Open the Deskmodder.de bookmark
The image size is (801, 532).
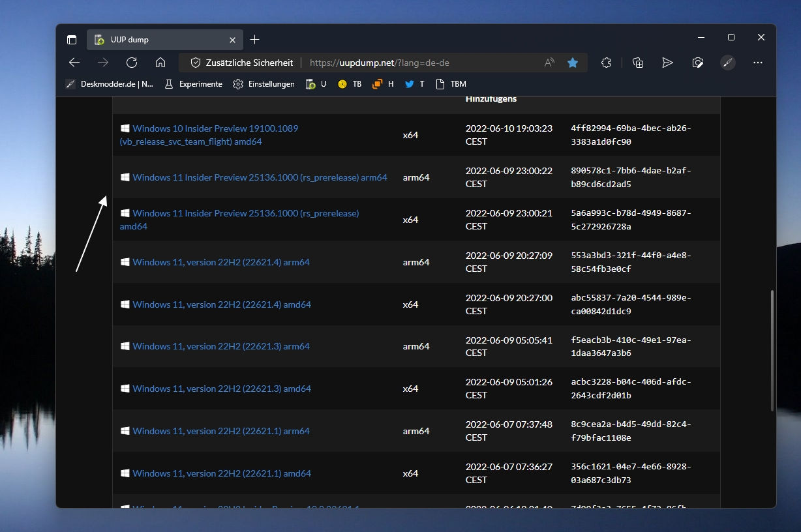[110, 84]
